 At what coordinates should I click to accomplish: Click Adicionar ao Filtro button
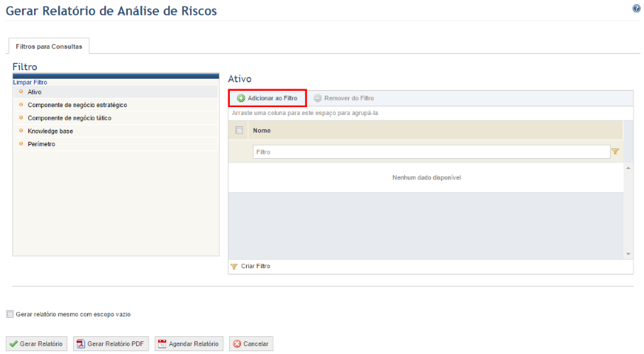coord(267,98)
